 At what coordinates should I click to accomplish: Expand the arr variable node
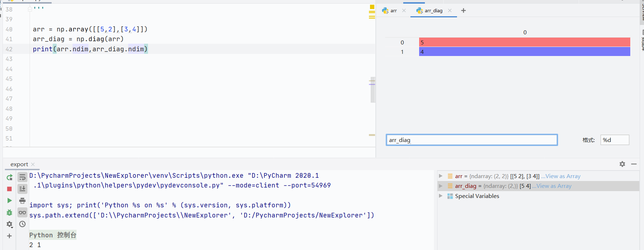440,176
